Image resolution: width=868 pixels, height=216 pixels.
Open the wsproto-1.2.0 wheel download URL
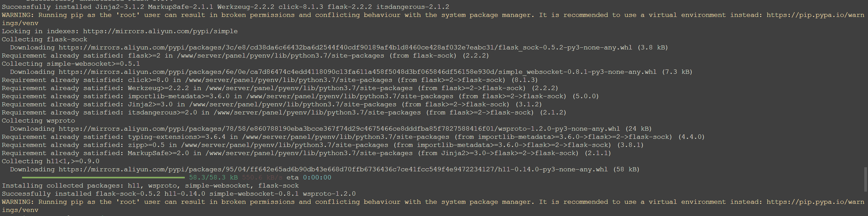click(339, 129)
